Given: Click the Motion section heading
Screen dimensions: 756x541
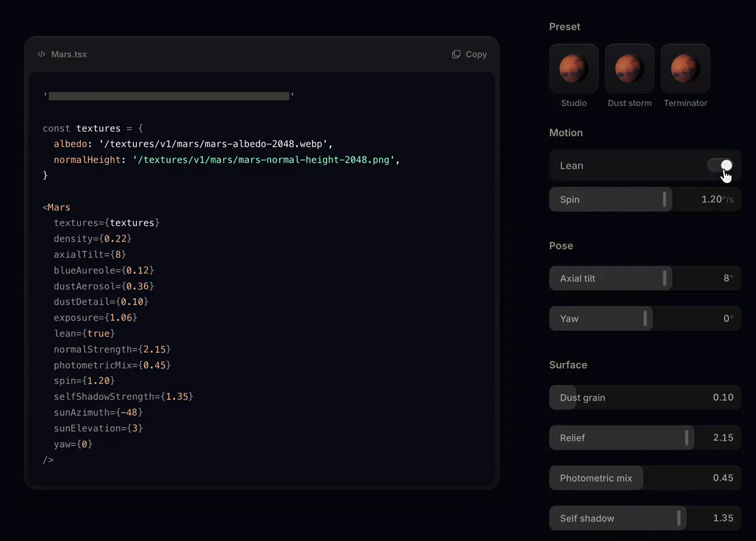Looking at the screenshot, I should pos(566,132).
